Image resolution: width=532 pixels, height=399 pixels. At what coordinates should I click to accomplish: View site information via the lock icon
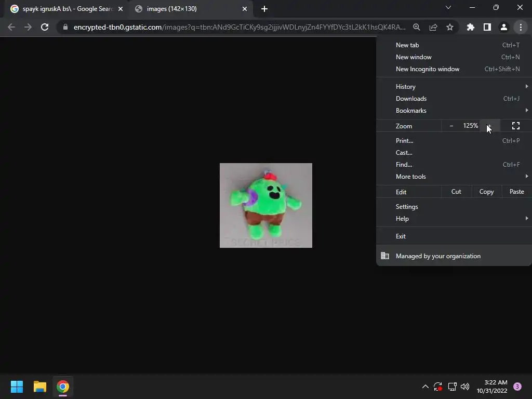click(x=65, y=27)
